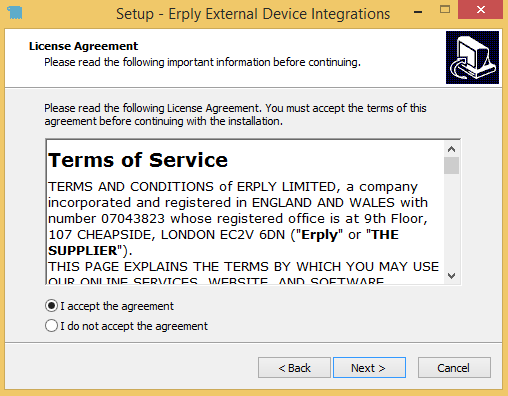Image resolution: width=508 pixels, height=396 pixels.
Task: Click the 'License Agreement' page title
Action: (x=83, y=46)
